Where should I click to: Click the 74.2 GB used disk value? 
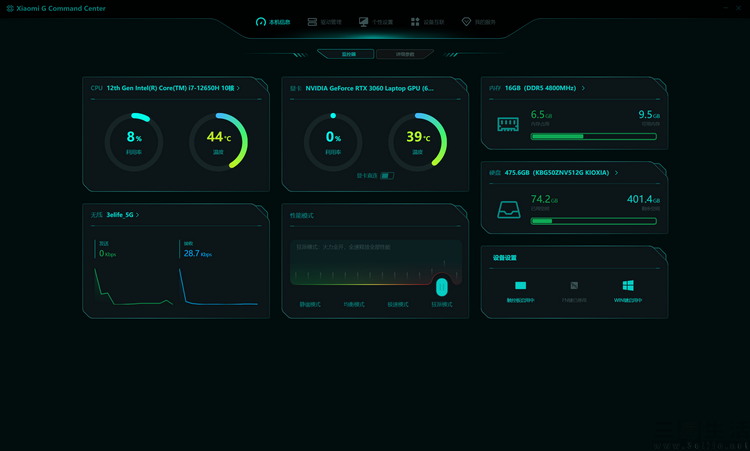tap(544, 199)
